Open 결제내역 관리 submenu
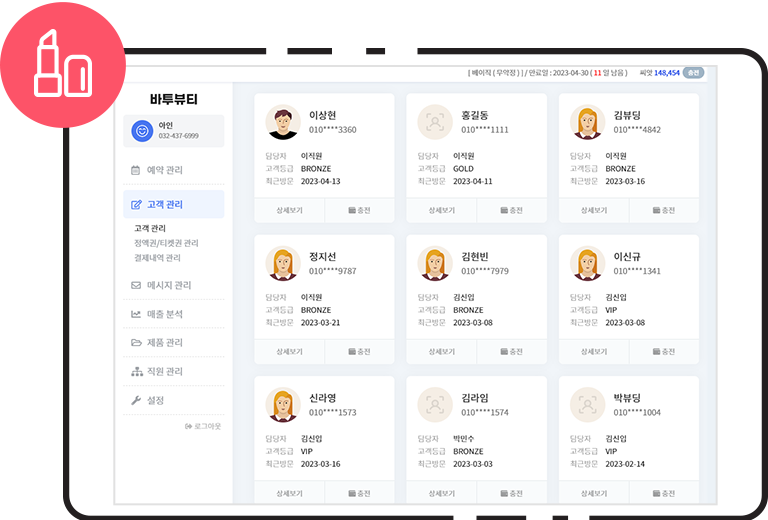 pyautogui.click(x=157, y=258)
